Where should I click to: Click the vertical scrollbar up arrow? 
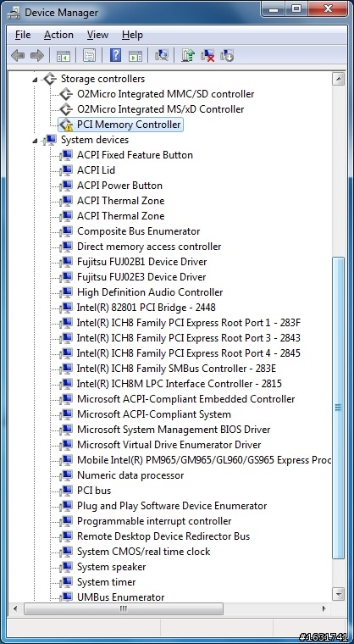point(339,79)
